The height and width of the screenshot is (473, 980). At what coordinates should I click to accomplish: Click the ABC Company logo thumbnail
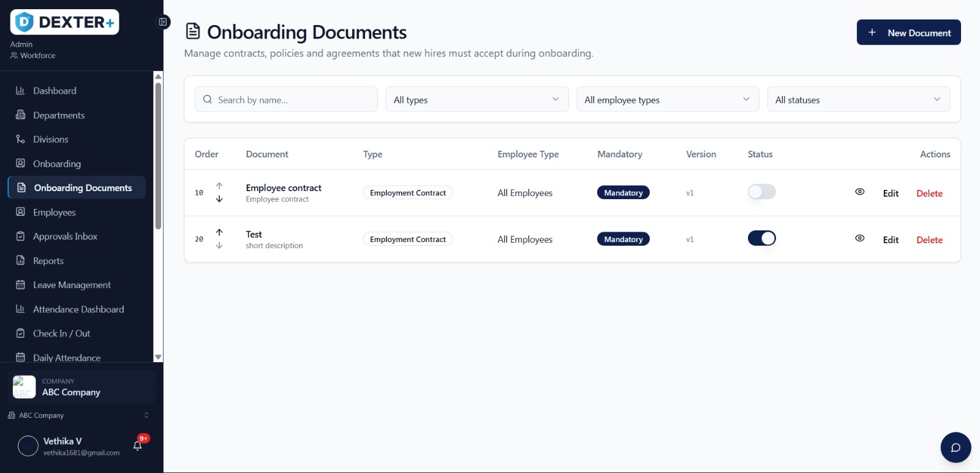[x=24, y=387]
